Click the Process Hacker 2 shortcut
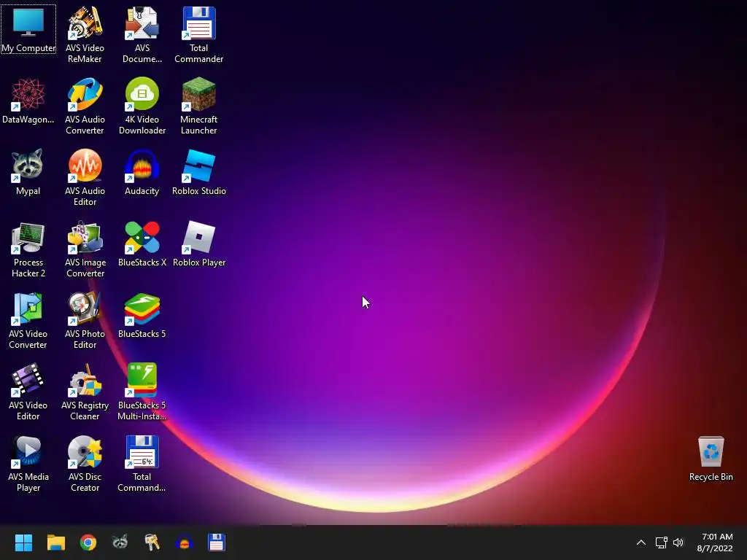Image resolution: width=747 pixels, height=560 pixels. (x=28, y=249)
